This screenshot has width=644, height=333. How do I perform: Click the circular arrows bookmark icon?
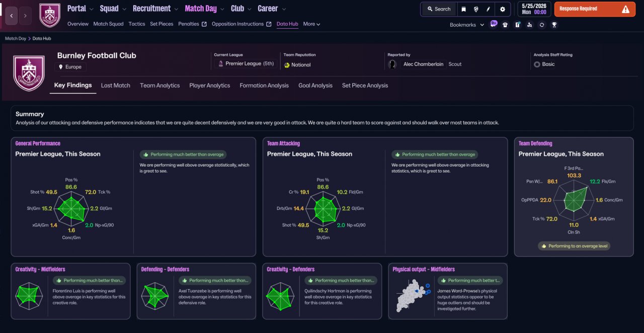542,25
